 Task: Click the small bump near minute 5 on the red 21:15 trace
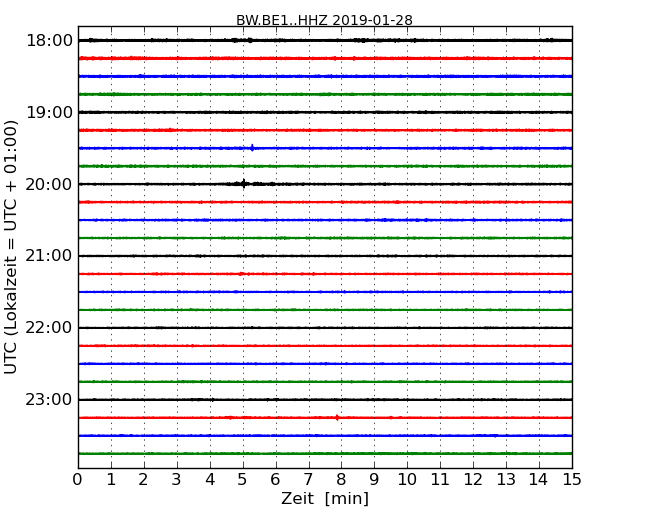pos(241,274)
